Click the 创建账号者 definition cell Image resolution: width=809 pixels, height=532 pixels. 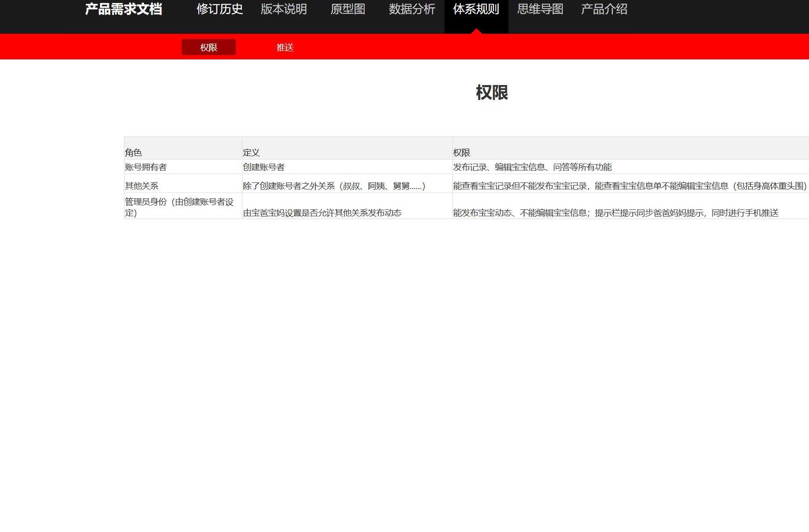coord(263,167)
